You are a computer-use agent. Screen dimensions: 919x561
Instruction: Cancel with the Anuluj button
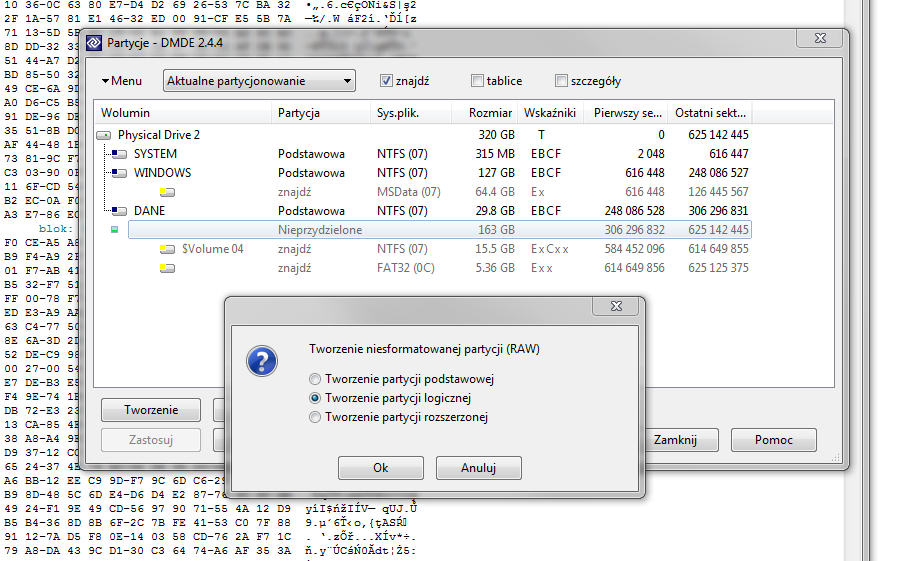tap(478, 468)
